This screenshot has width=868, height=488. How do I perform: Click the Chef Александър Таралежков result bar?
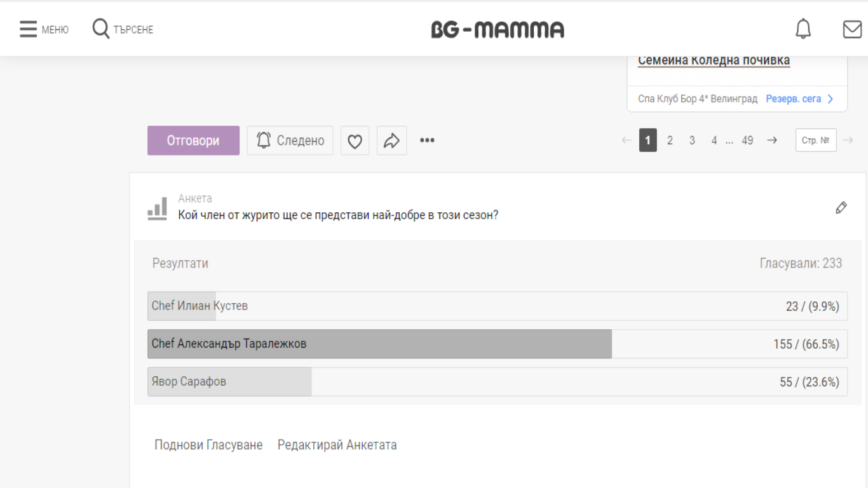498,344
